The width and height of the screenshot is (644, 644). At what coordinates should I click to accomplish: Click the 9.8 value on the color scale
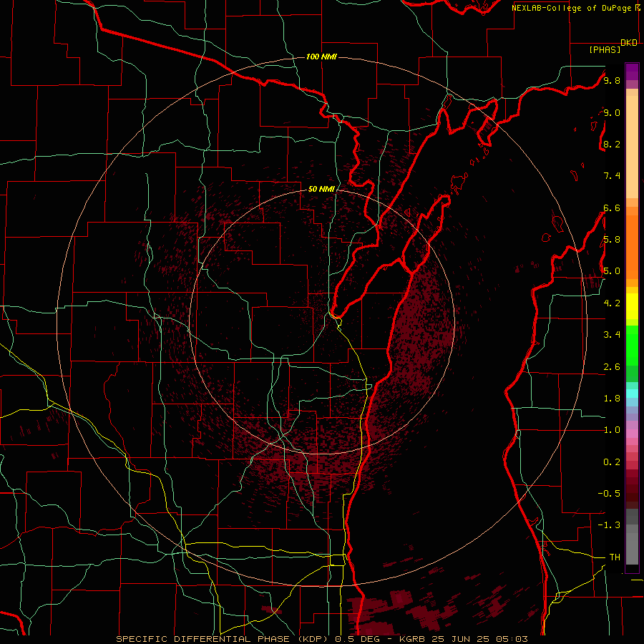(612, 80)
